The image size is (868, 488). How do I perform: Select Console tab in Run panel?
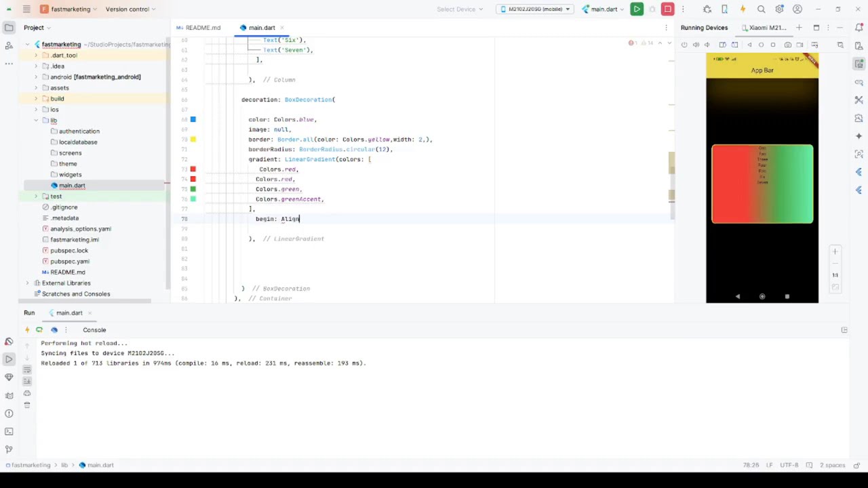coord(94,330)
